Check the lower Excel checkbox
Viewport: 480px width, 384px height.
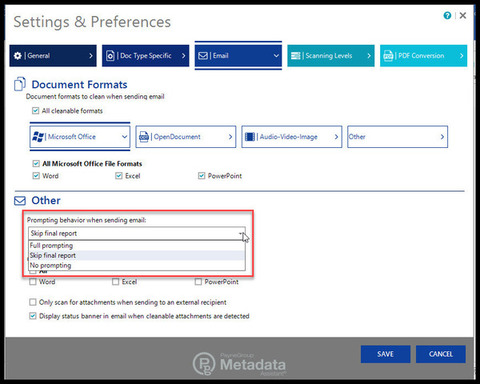[115, 282]
